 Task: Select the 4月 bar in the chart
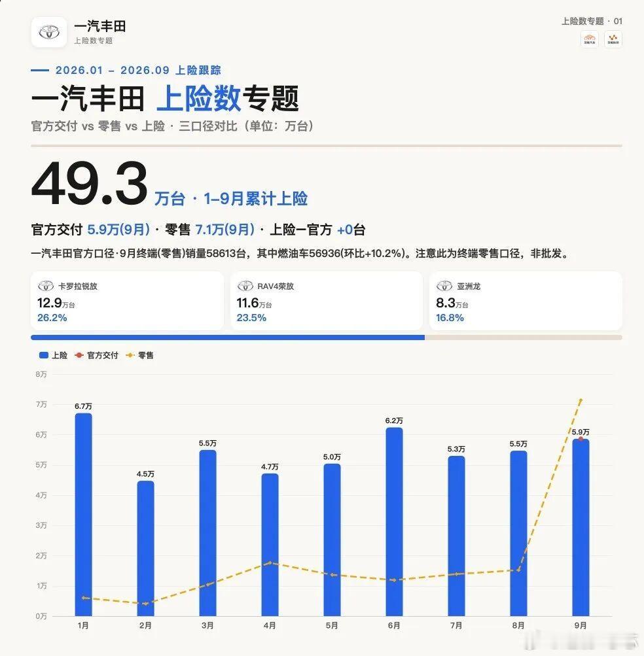click(x=270, y=545)
